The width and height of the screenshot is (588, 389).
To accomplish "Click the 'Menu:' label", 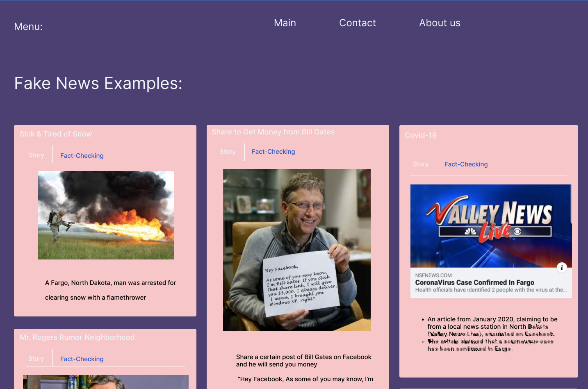I will 28,27.
